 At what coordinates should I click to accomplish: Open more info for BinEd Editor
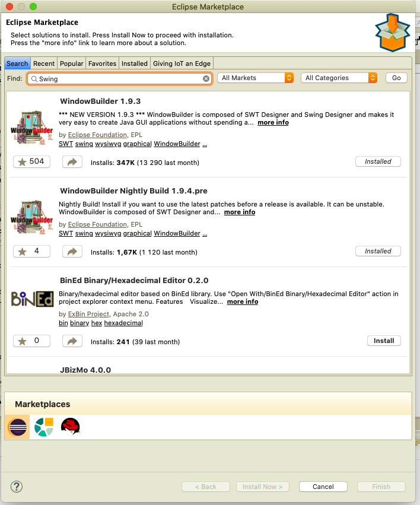point(243,301)
